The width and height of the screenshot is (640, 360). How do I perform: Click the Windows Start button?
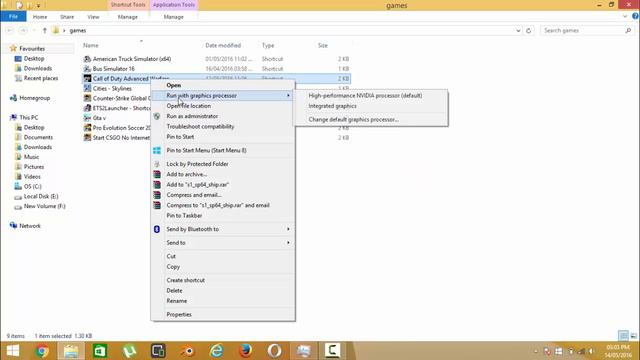(x=13, y=351)
